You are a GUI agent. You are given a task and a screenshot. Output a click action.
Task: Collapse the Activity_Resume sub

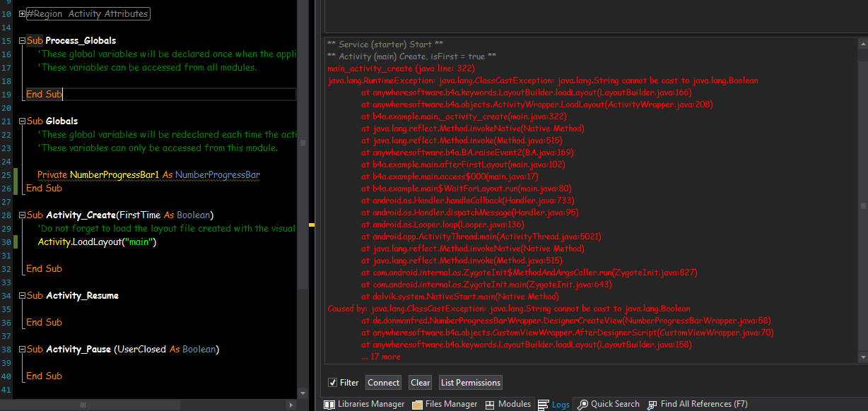(x=23, y=296)
